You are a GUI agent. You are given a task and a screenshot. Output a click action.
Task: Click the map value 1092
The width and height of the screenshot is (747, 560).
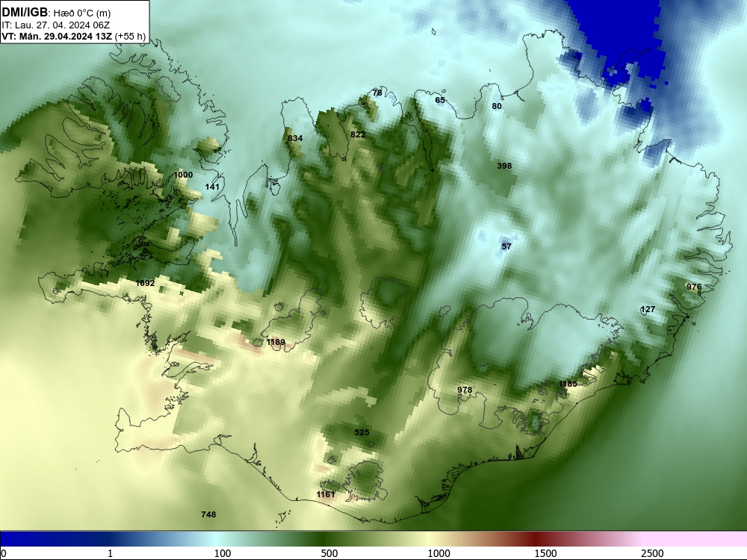click(x=146, y=283)
